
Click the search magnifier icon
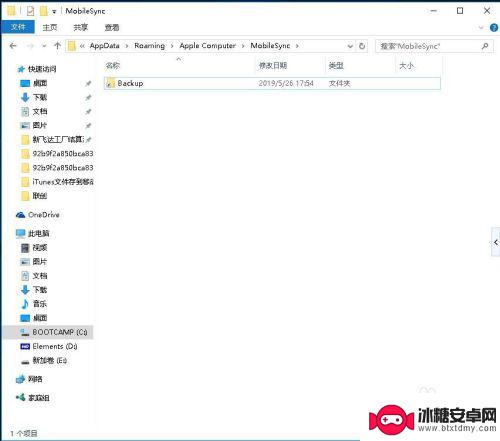(x=485, y=46)
